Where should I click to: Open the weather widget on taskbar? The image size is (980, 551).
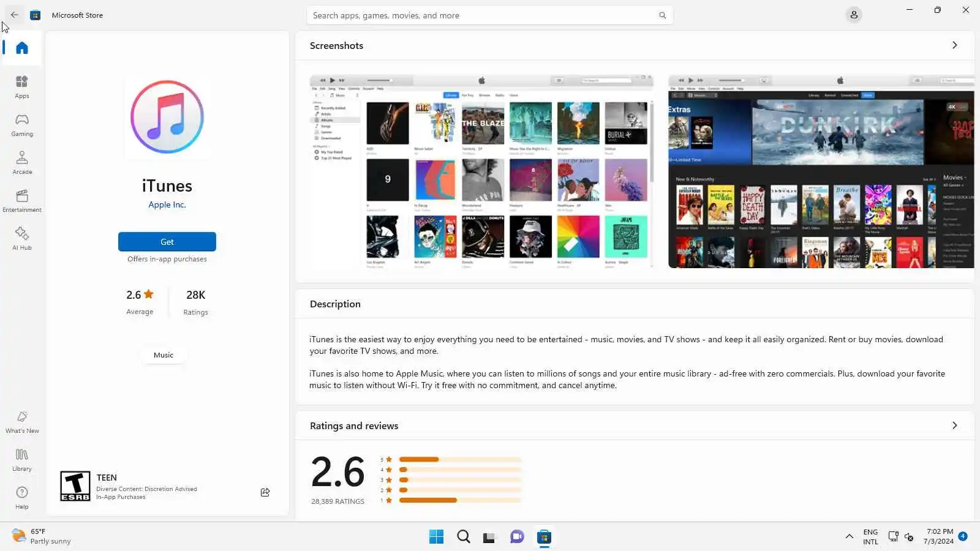click(42, 536)
